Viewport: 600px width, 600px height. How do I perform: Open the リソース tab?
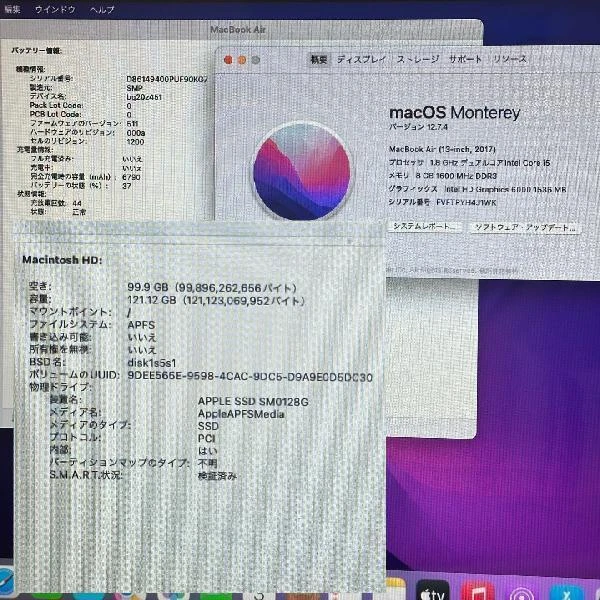510,59
